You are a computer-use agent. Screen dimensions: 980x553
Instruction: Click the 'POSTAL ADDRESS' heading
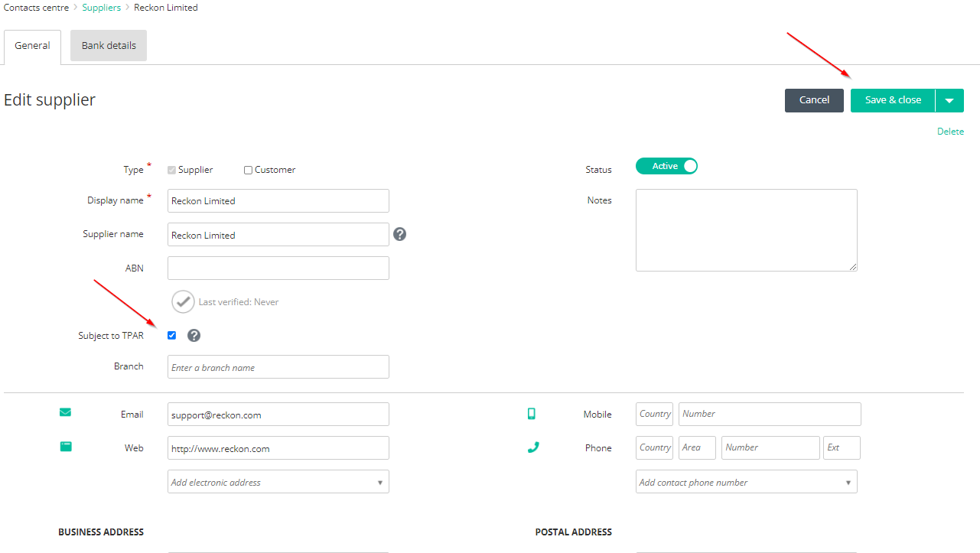[574, 532]
